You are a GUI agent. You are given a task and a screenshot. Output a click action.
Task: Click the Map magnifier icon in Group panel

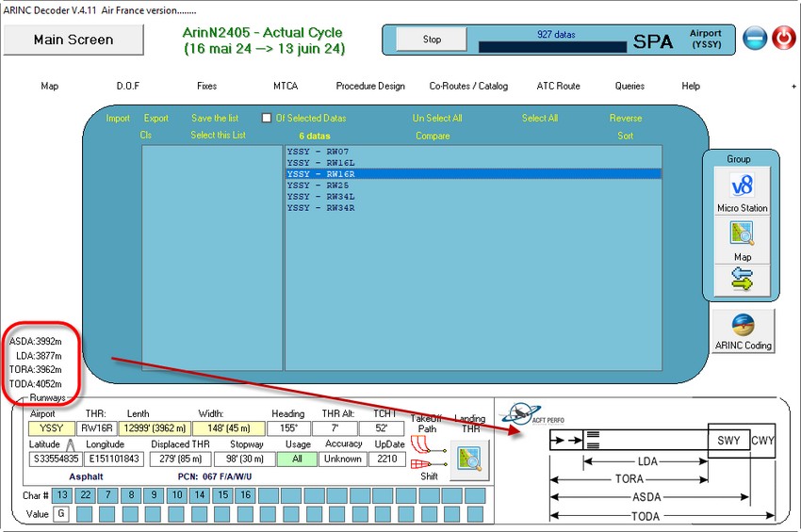(743, 233)
